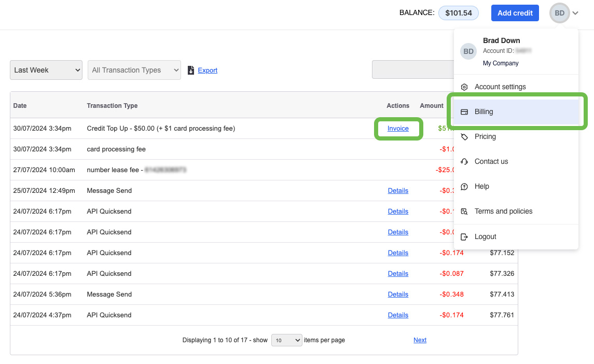The width and height of the screenshot is (594, 364).
Task: Click the Billing card icon
Action: click(x=464, y=111)
